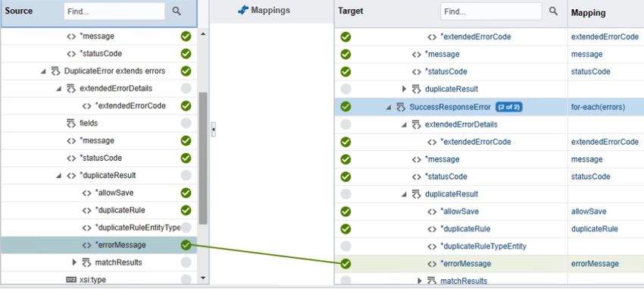This screenshot has width=644, height=289.
Task: Click the Source panel scrollbar thumb
Action: tap(203, 159)
